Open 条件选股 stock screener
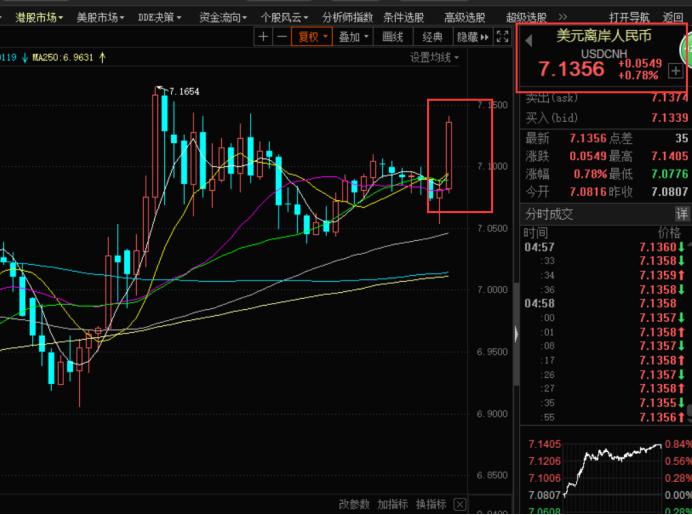Screen dimensions: 692x515 (x=403, y=17)
